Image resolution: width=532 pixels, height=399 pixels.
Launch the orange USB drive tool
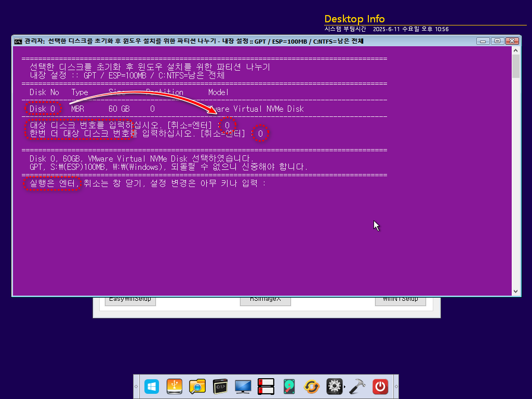click(x=175, y=387)
